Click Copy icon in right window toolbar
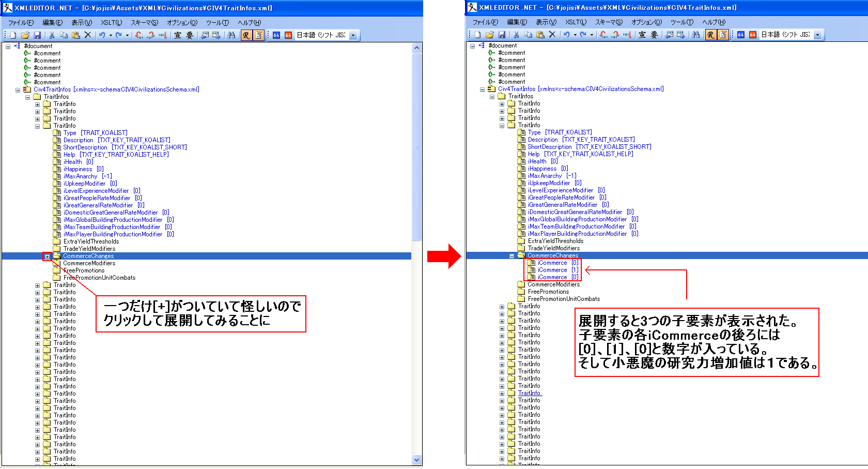This screenshot has height=469, width=868. click(x=529, y=35)
